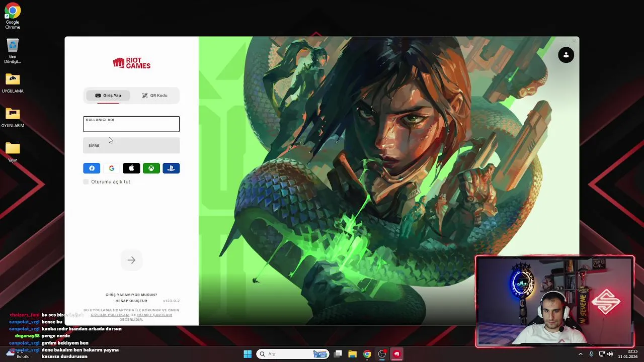Open the volume speaker tray icon
Screen dimensions: 644x362
(610, 354)
